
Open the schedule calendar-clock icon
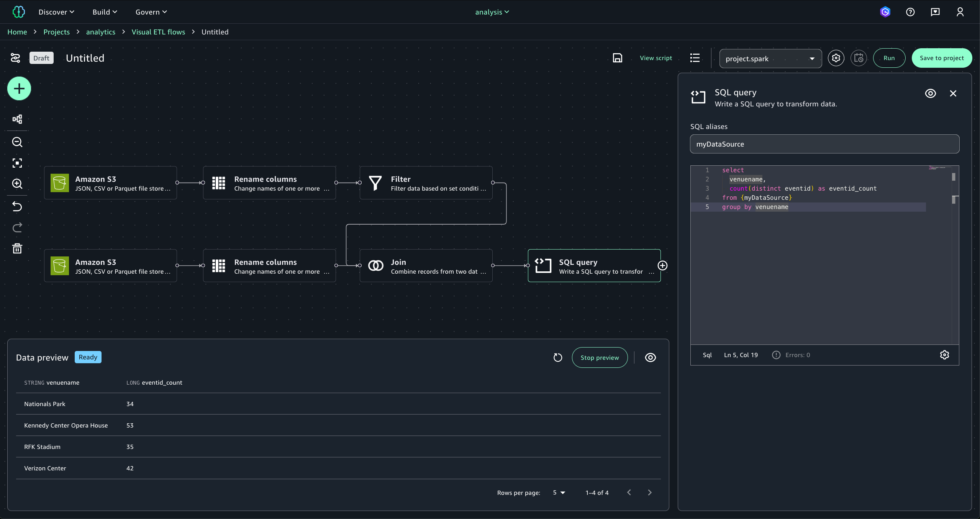click(x=859, y=58)
